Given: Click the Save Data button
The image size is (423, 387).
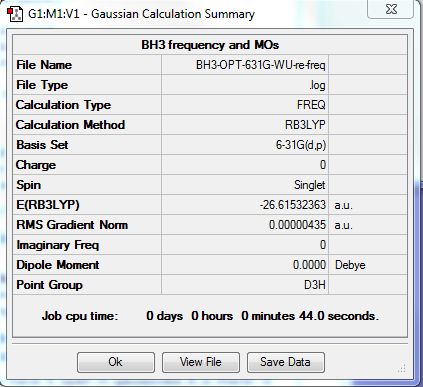Looking at the screenshot, I should click(x=285, y=362).
